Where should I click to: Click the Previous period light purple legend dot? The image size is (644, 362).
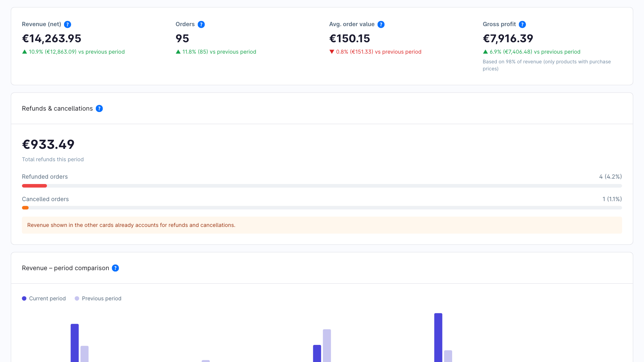(x=77, y=298)
